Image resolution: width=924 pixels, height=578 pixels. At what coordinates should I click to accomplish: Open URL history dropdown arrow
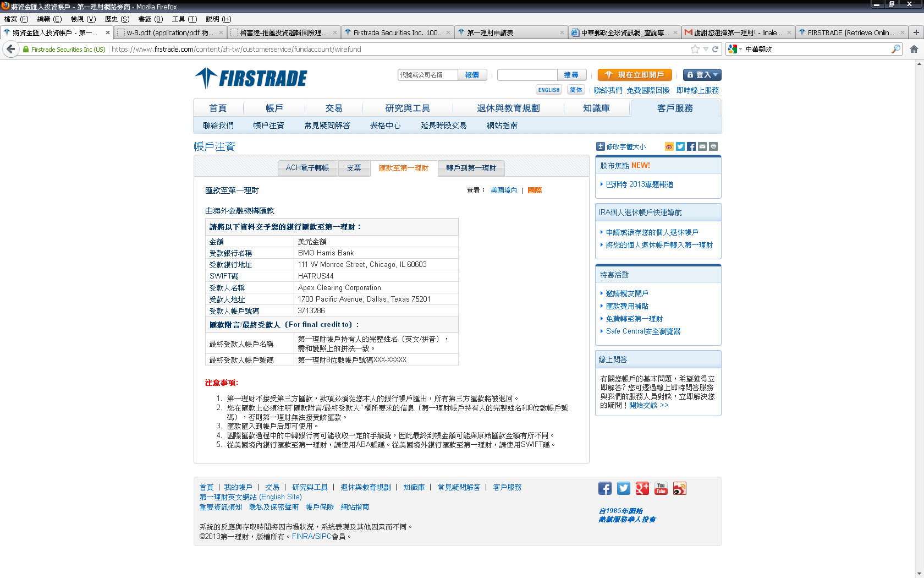pyautogui.click(x=706, y=49)
